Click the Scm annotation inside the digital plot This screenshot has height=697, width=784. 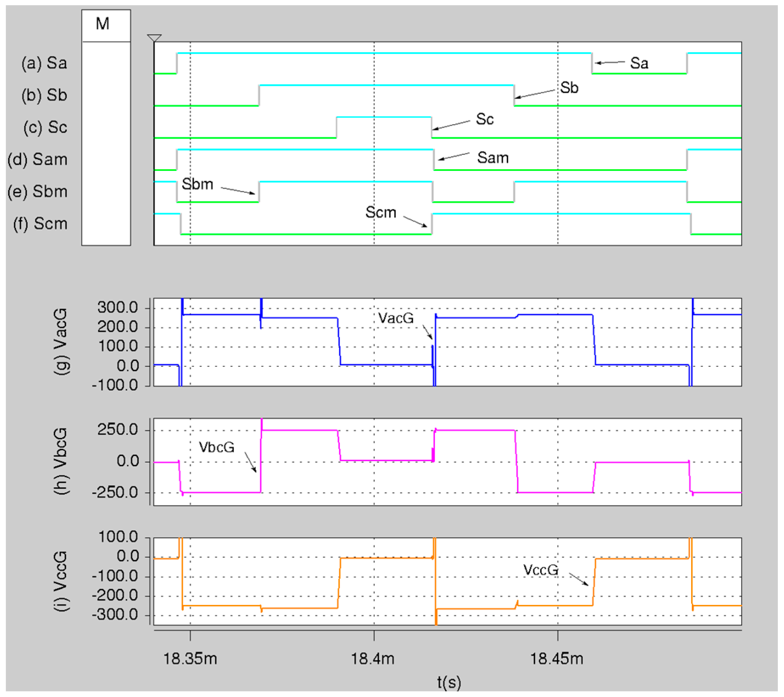[381, 213]
